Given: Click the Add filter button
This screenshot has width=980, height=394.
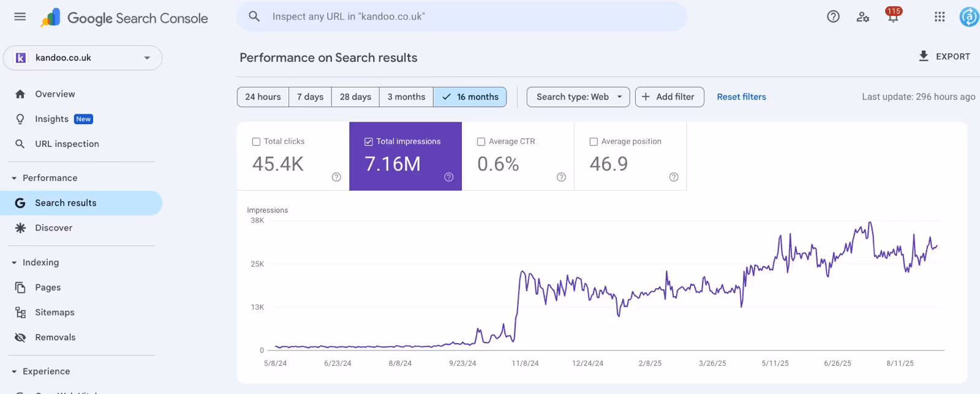Looking at the screenshot, I should click(669, 97).
